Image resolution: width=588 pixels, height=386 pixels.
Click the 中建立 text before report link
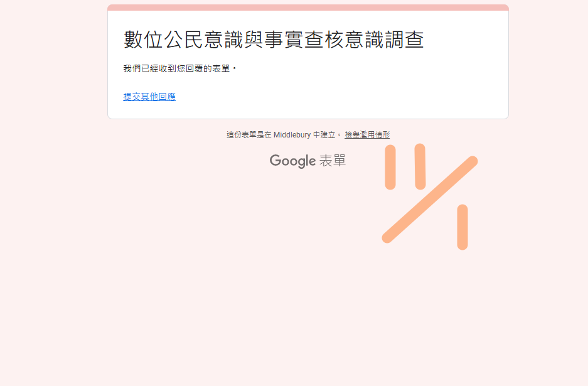[324, 135]
